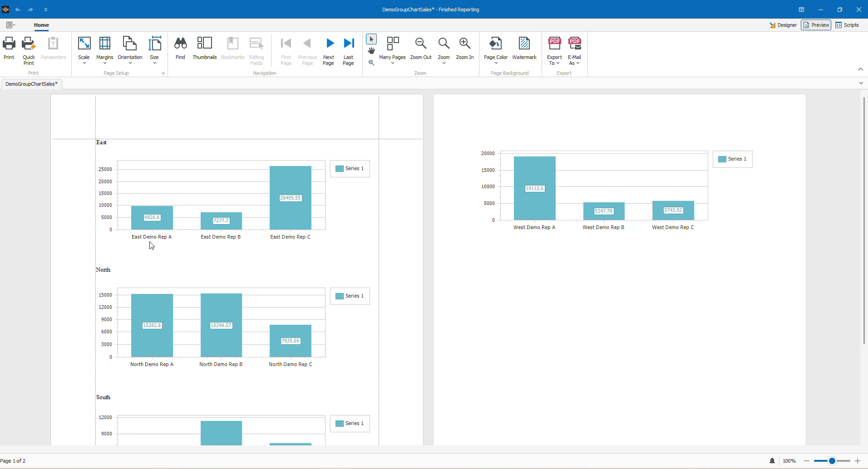Click the ribbon display options icon

point(802,10)
